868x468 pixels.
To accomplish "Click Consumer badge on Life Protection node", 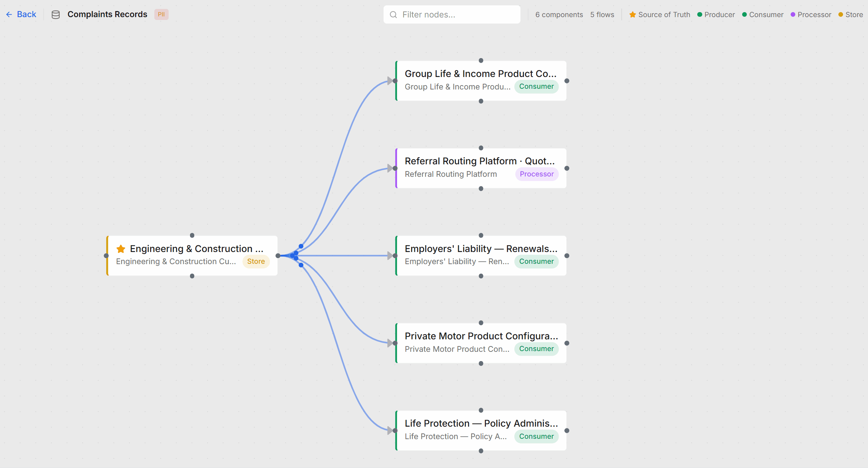I will click(x=536, y=436).
